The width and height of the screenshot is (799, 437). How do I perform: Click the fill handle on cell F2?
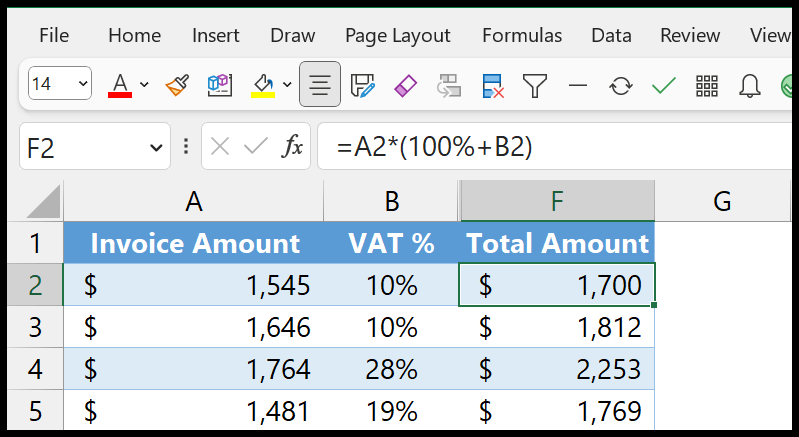654,305
